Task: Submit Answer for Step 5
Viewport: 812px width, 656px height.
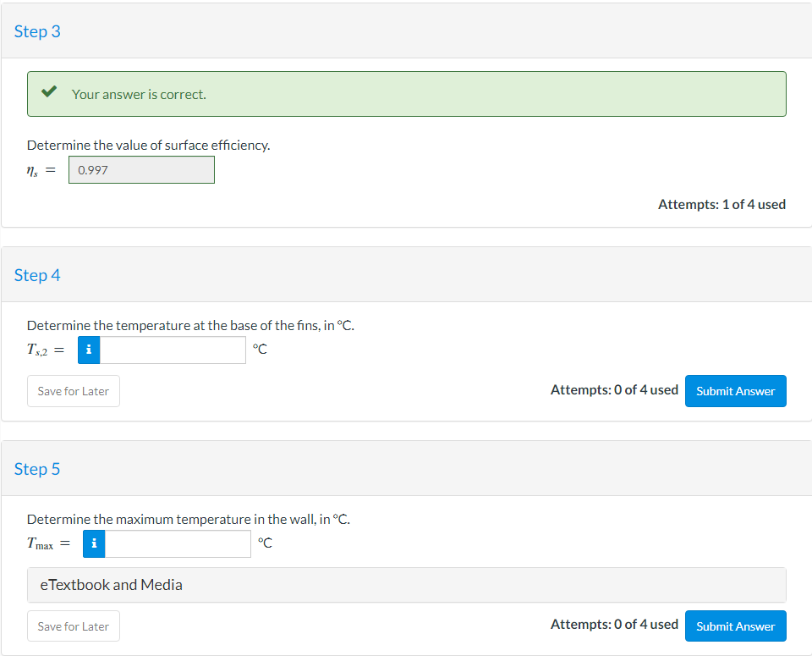Action: coord(735,626)
